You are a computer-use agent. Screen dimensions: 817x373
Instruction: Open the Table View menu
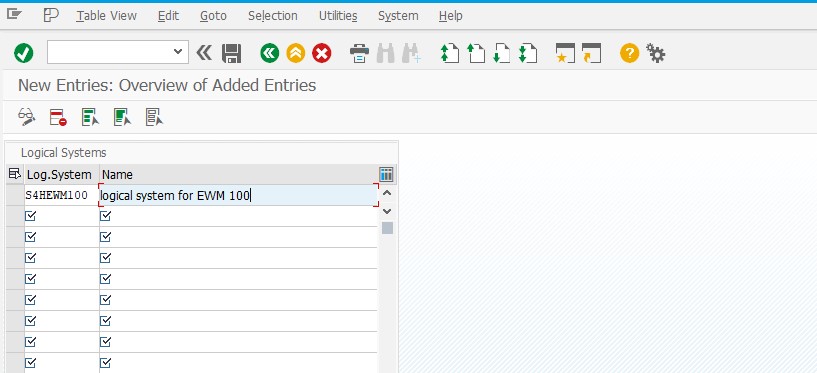click(x=107, y=16)
